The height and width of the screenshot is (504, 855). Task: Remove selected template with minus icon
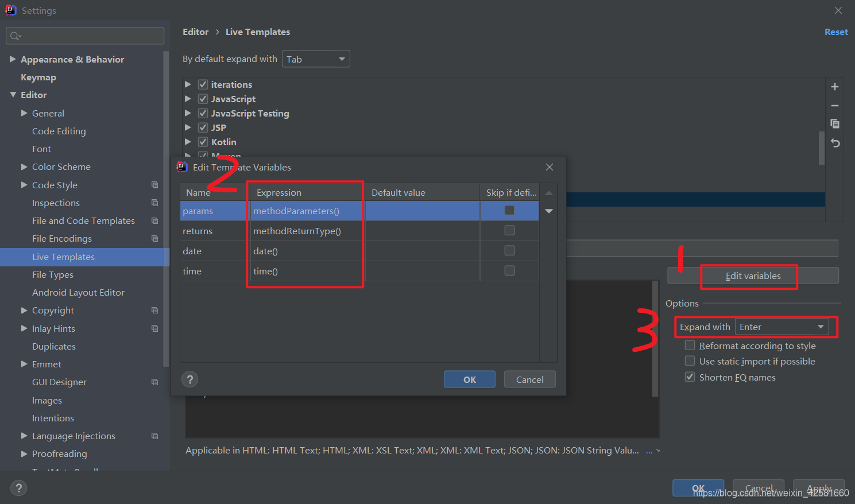[835, 106]
